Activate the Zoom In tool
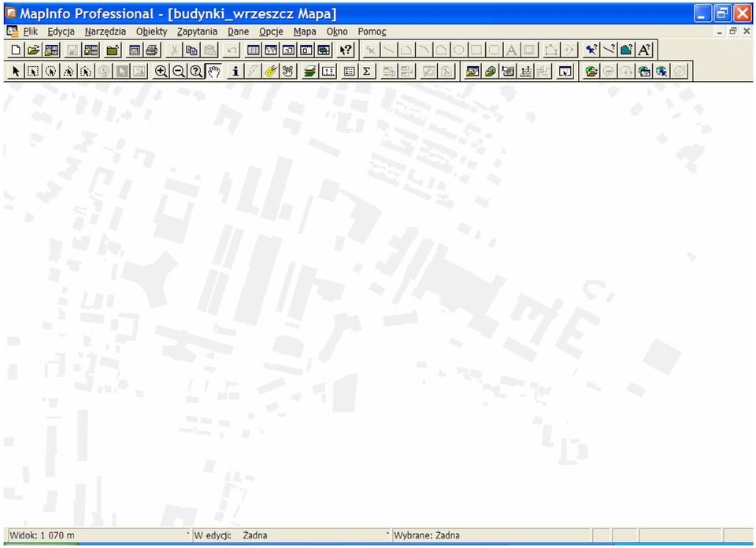Screen dimensions: 756x548 pos(161,72)
